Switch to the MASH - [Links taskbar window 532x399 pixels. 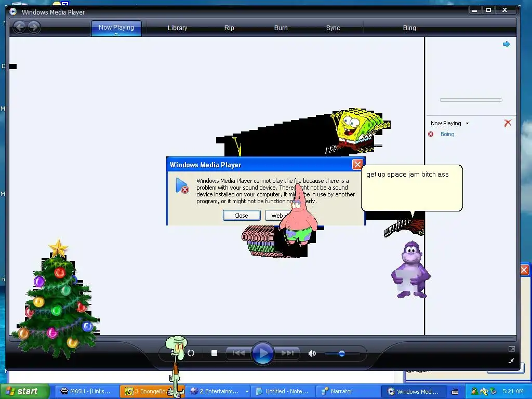click(x=86, y=391)
